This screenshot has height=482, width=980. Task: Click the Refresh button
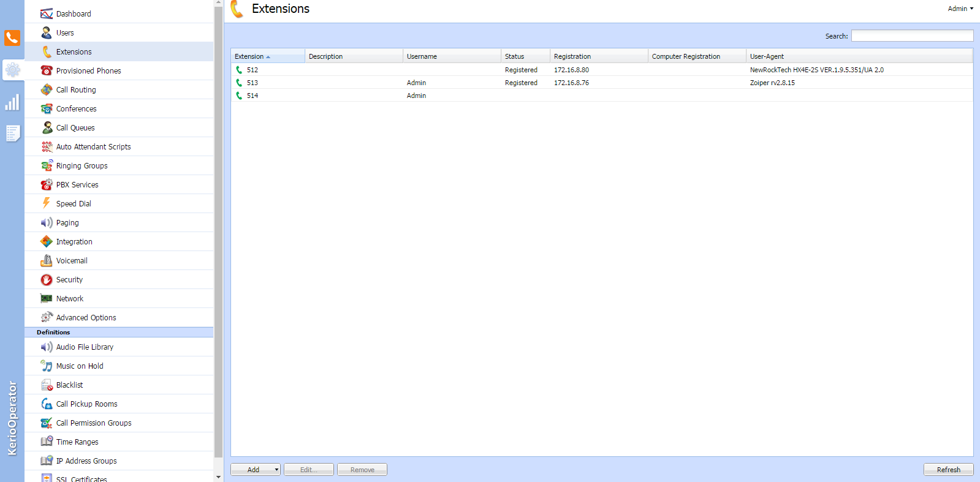[x=949, y=470]
